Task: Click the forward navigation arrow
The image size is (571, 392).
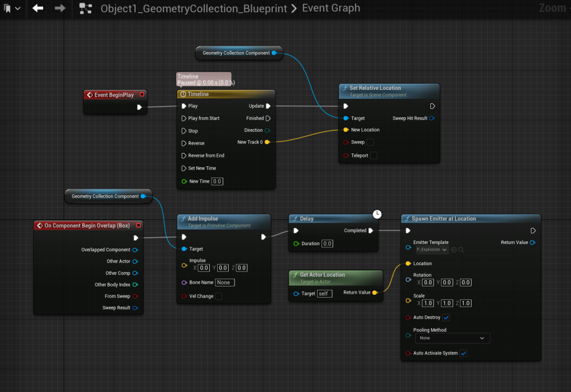Action: pyautogui.click(x=60, y=8)
